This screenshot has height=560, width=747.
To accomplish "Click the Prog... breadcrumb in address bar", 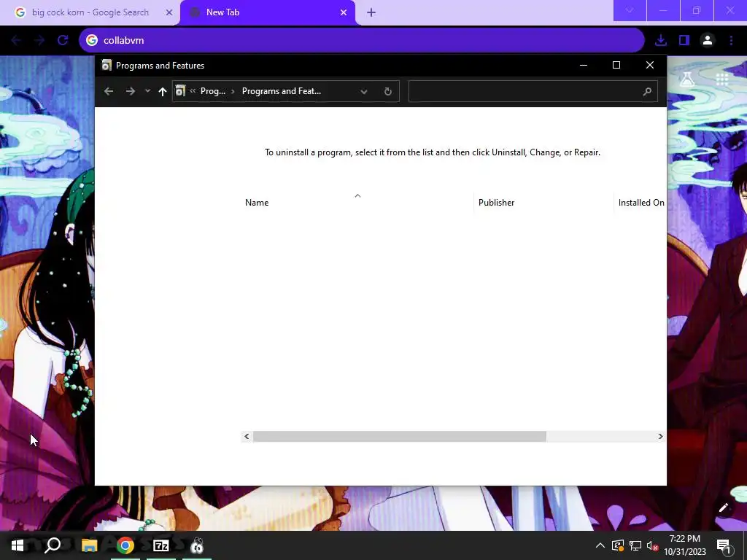I will click(x=212, y=91).
